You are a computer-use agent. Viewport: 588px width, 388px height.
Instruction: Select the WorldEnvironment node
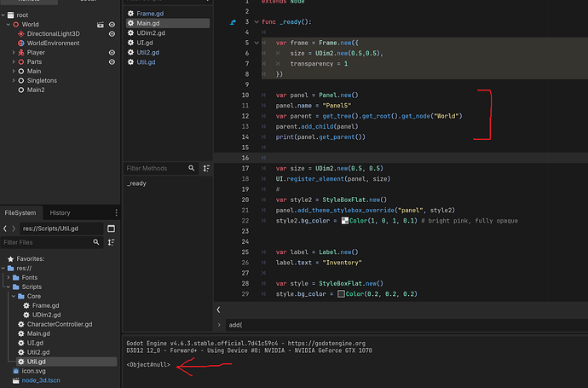(53, 43)
